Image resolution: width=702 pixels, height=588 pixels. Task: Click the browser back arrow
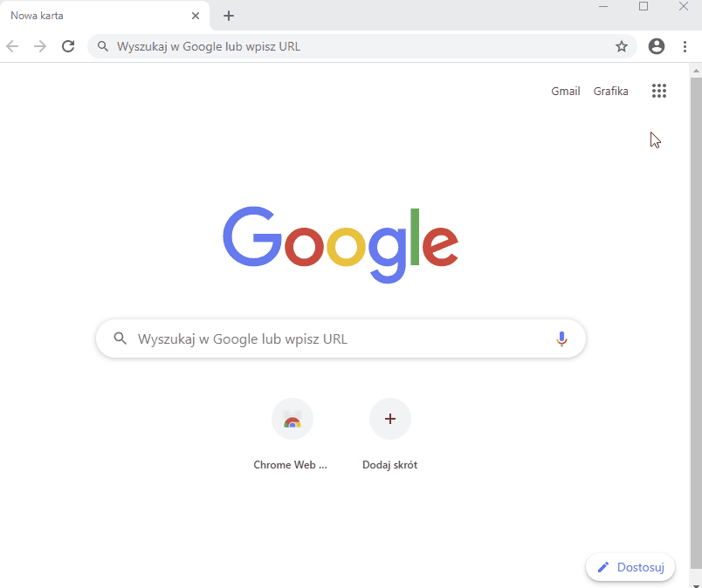pos(12,46)
